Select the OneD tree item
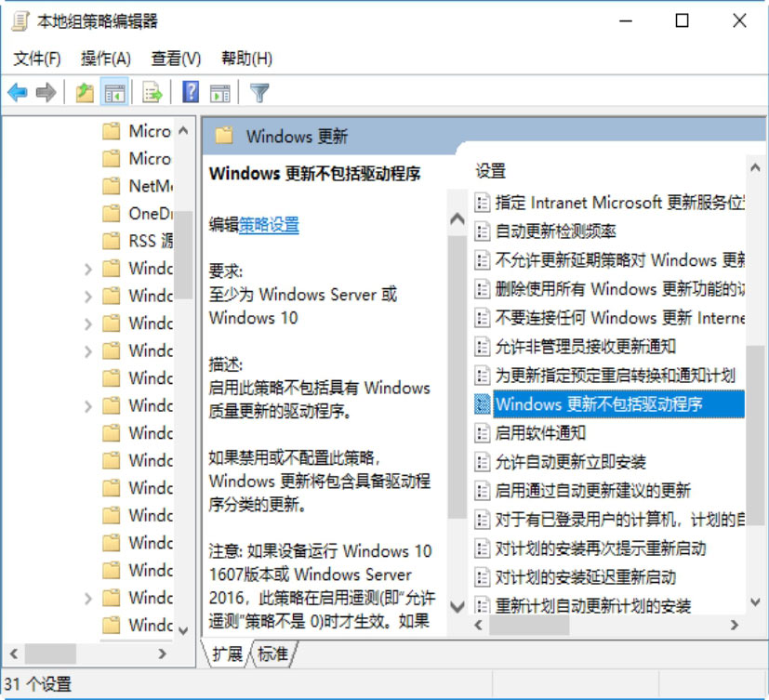 [137, 213]
